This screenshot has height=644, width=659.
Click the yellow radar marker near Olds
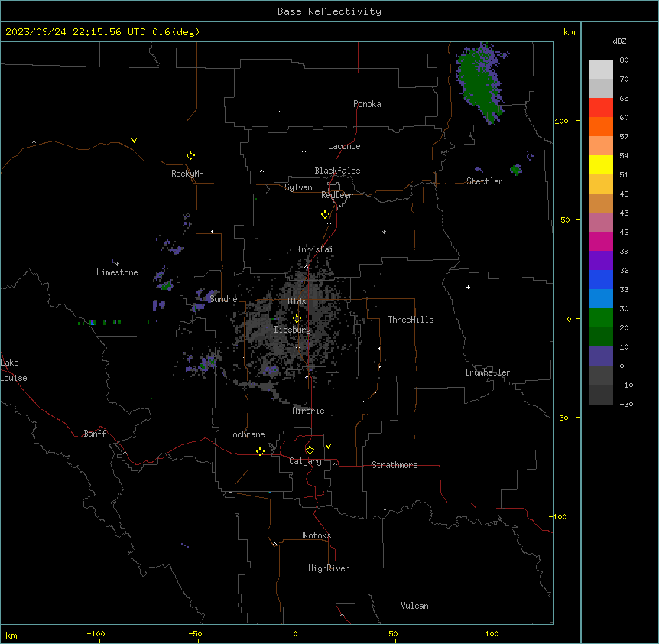[297, 319]
